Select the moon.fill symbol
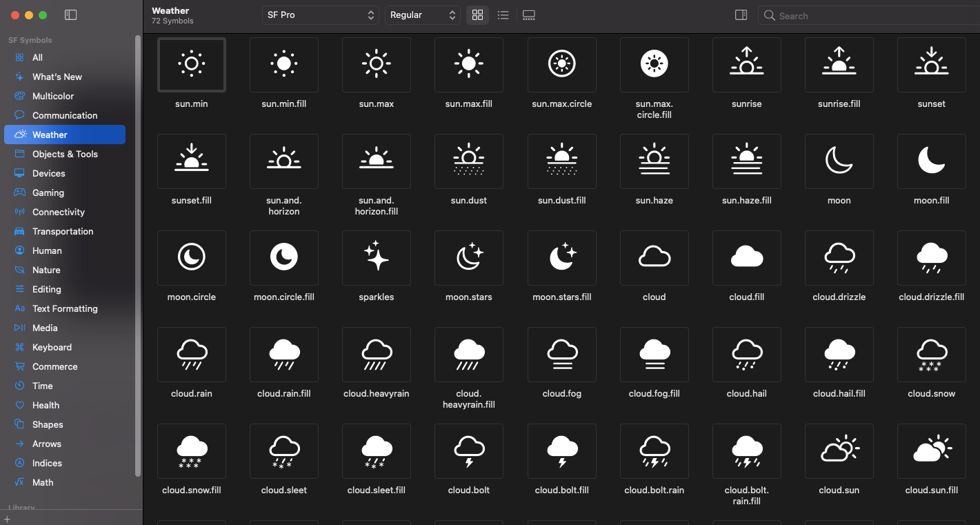980x525 pixels. [x=932, y=161]
